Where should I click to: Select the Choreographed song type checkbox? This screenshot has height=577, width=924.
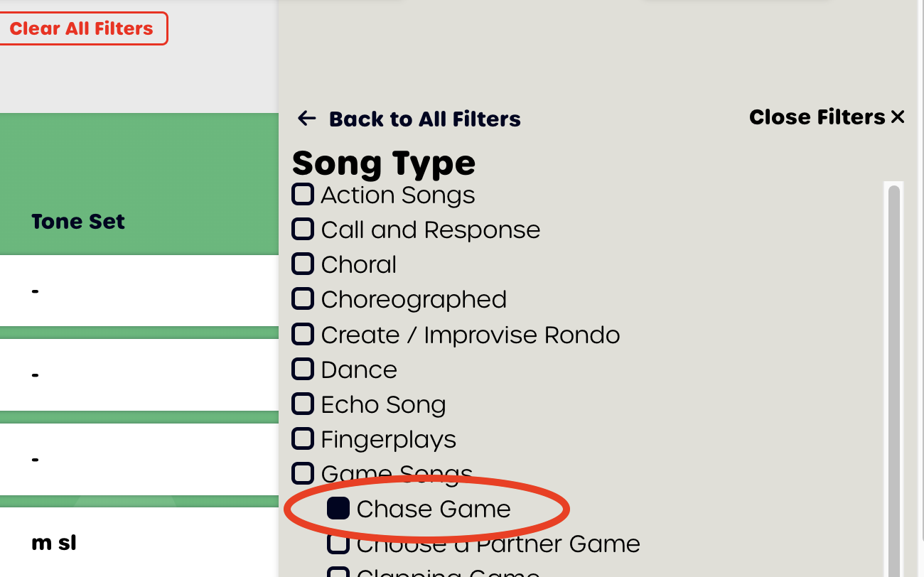[x=303, y=298]
